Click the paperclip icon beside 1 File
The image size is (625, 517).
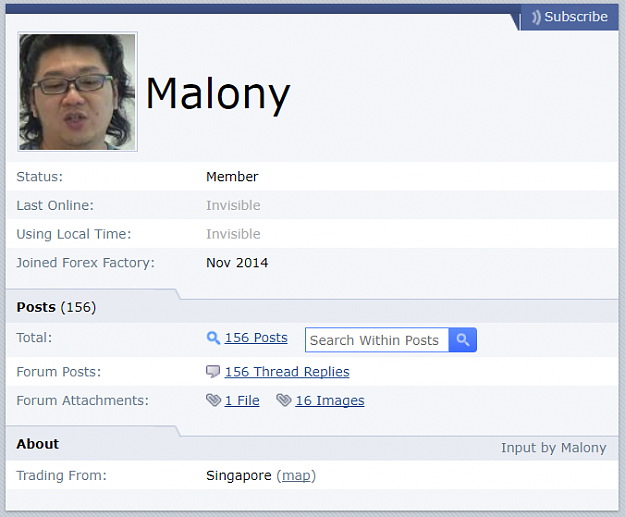click(213, 400)
